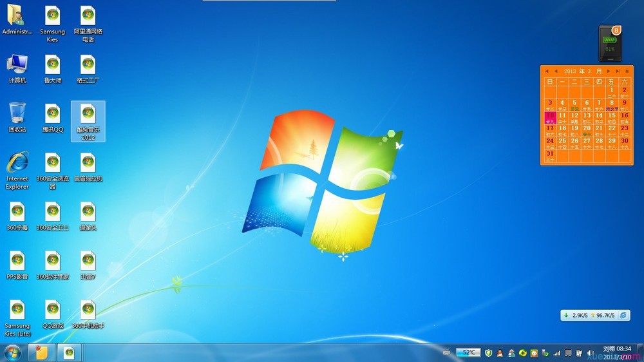
Task: Click the network speed floating widget's browser icon
Action: click(x=623, y=315)
